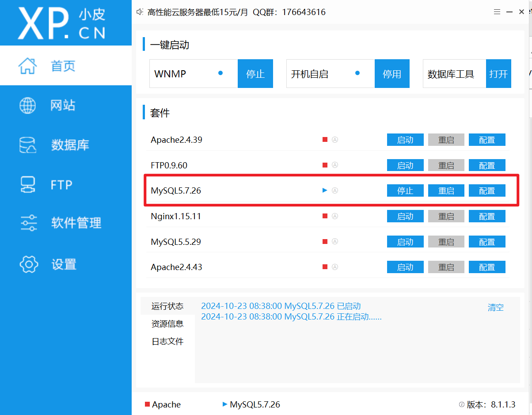532x415 pixels.
Task: Click the MySQL5.7.26 blue running arrow
Action: [x=325, y=190]
